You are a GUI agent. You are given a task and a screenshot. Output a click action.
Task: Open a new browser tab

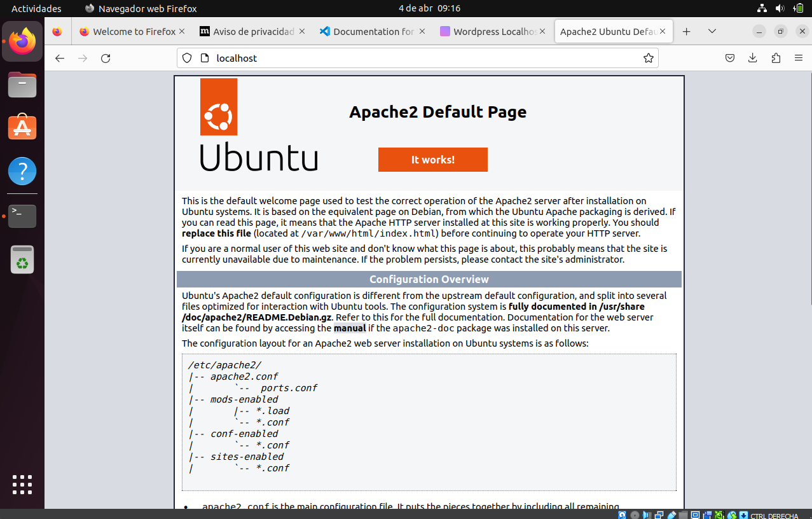click(x=686, y=32)
